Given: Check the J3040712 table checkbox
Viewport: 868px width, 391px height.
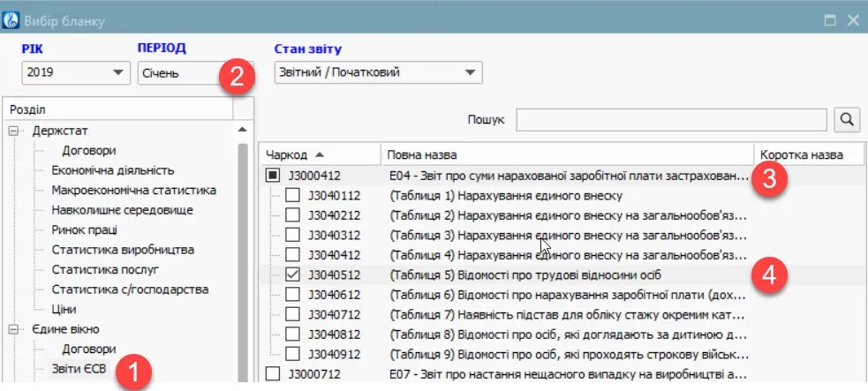Looking at the screenshot, I should tap(292, 315).
